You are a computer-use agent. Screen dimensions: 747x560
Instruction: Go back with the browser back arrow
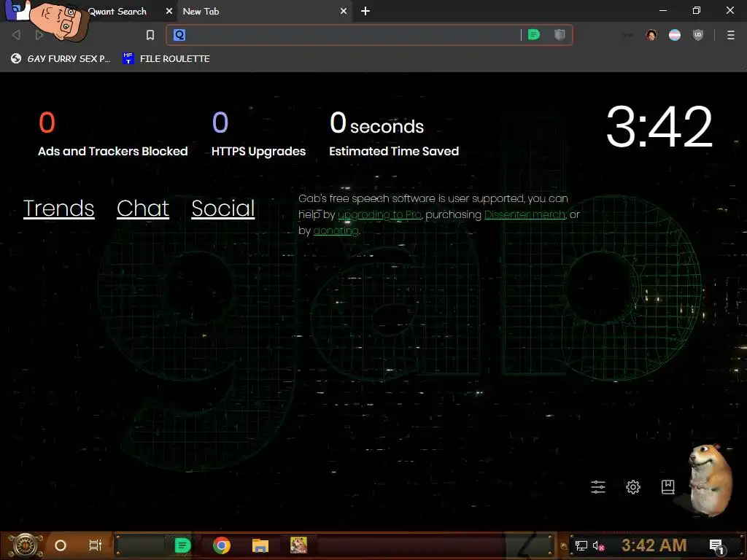coord(16,35)
